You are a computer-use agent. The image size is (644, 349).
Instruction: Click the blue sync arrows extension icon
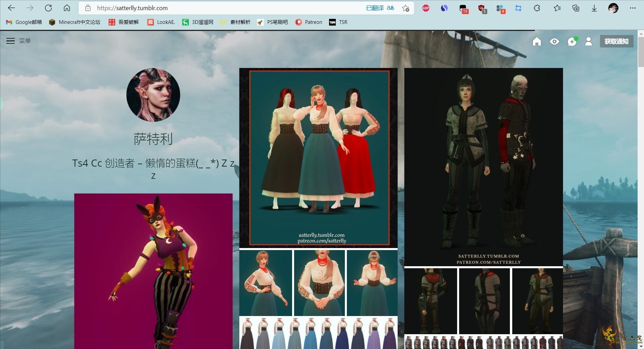coord(518,8)
